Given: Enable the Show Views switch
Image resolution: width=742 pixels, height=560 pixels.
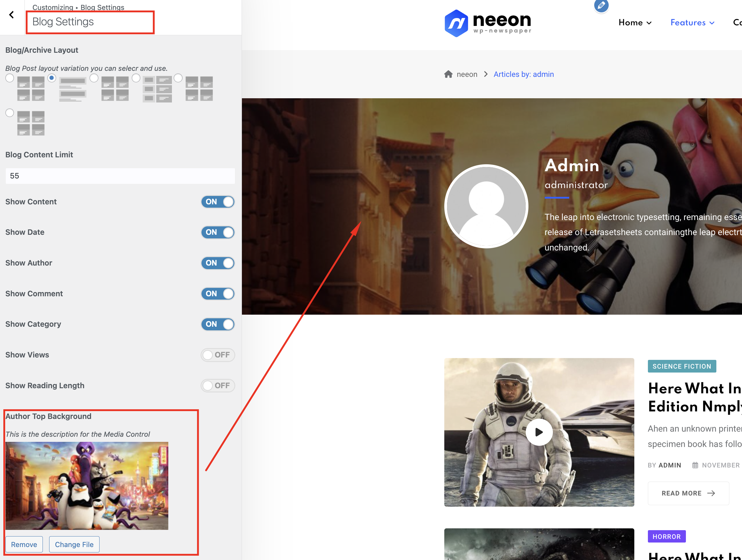Looking at the screenshot, I should pos(218,355).
